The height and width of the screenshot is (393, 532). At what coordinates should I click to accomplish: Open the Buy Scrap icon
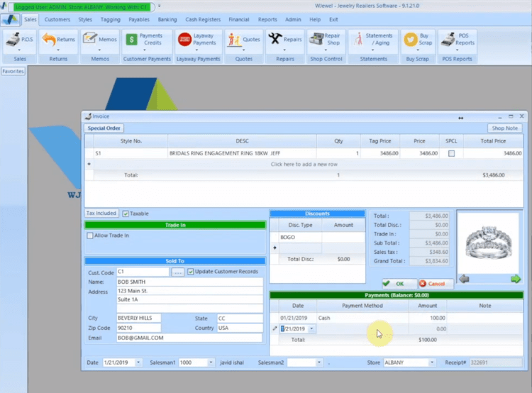pyautogui.click(x=409, y=41)
